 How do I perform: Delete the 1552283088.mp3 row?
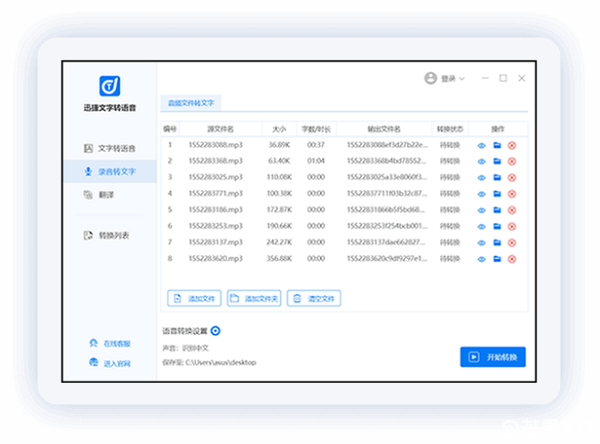click(512, 145)
